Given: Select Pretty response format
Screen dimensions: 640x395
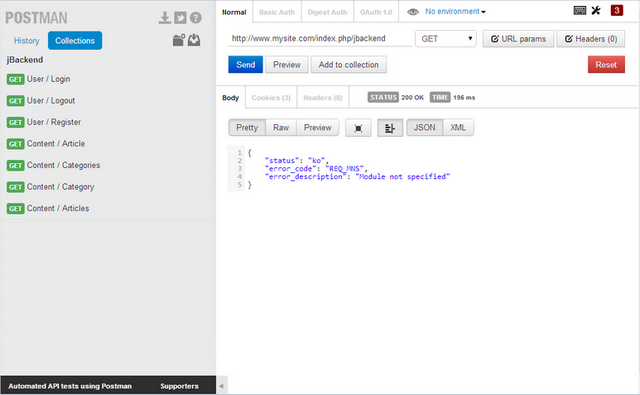Looking at the screenshot, I should click(x=247, y=128).
